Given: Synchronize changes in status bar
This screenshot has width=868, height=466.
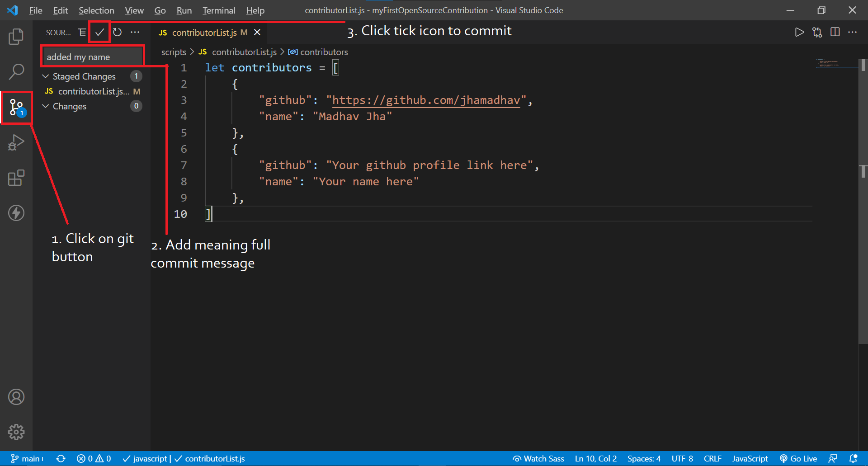Looking at the screenshot, I should pyautogui.click(x=61, y=459).
